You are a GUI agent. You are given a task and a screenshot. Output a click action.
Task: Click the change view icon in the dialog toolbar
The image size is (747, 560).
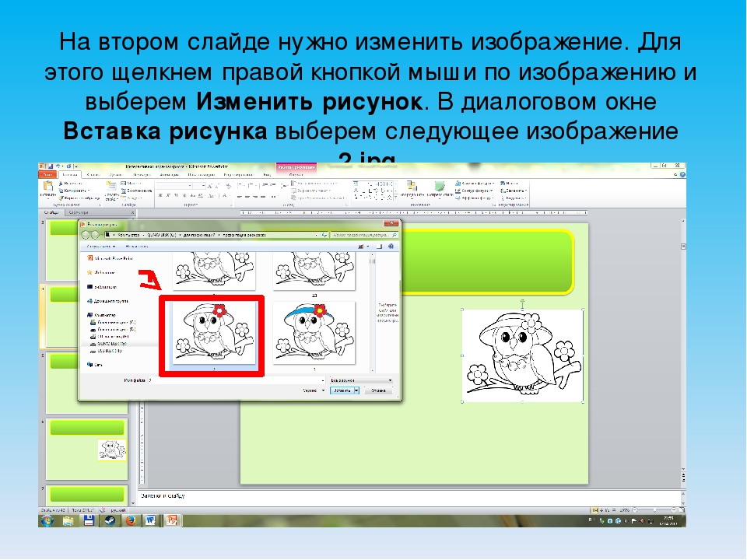tap(361, 247)
